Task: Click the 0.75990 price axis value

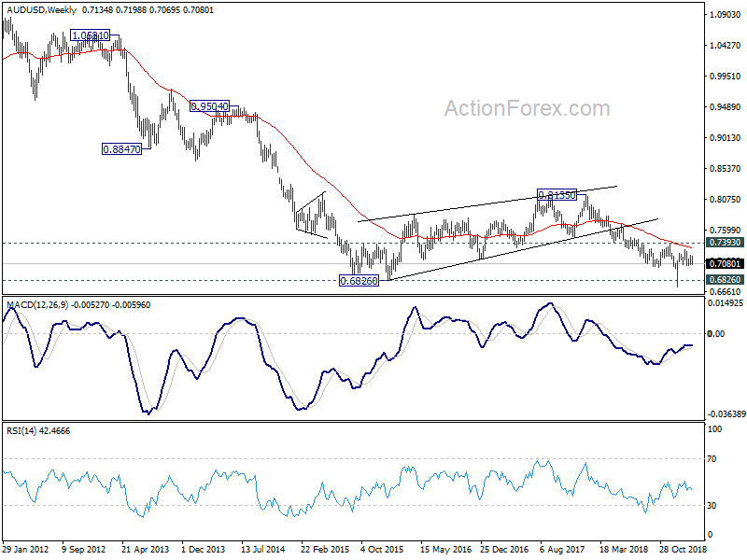Action: [x=726, y=231]
